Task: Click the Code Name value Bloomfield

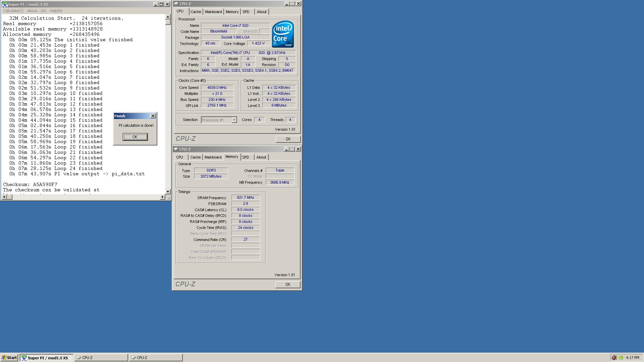Action: click(219, 31)
